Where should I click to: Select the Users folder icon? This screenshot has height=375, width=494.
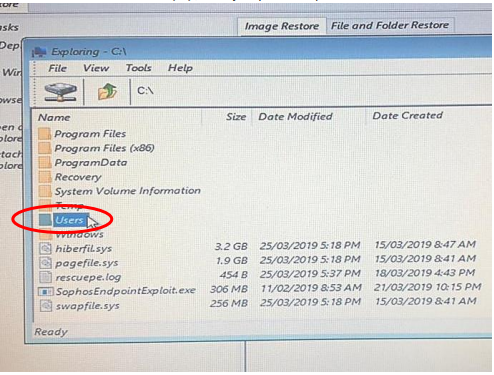[x=45, y=220]
